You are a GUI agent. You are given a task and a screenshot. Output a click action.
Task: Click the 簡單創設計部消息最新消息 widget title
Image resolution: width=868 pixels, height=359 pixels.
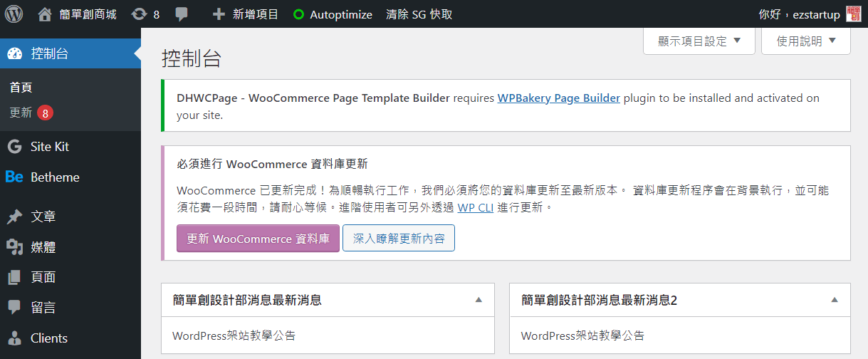247,300
